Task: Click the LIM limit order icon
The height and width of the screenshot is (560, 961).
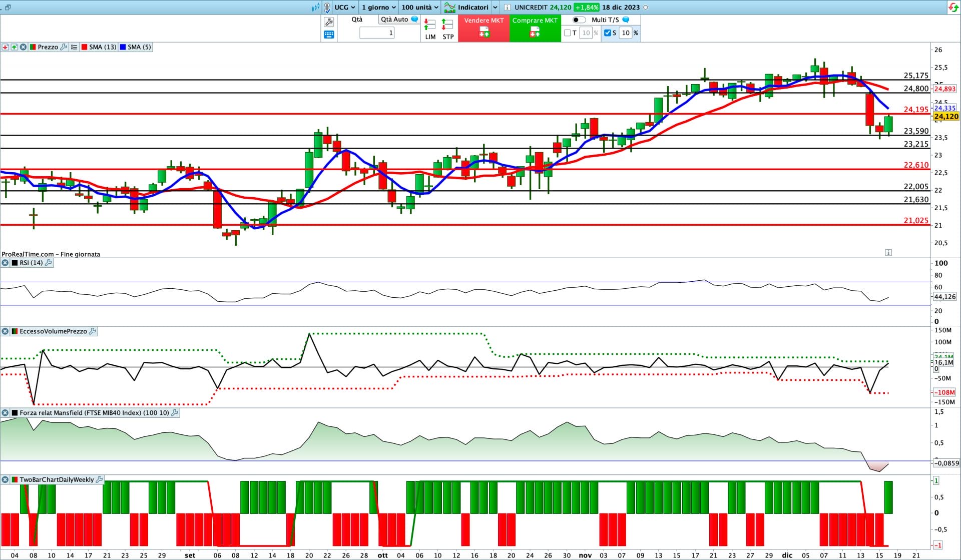Action: [430, 29]
